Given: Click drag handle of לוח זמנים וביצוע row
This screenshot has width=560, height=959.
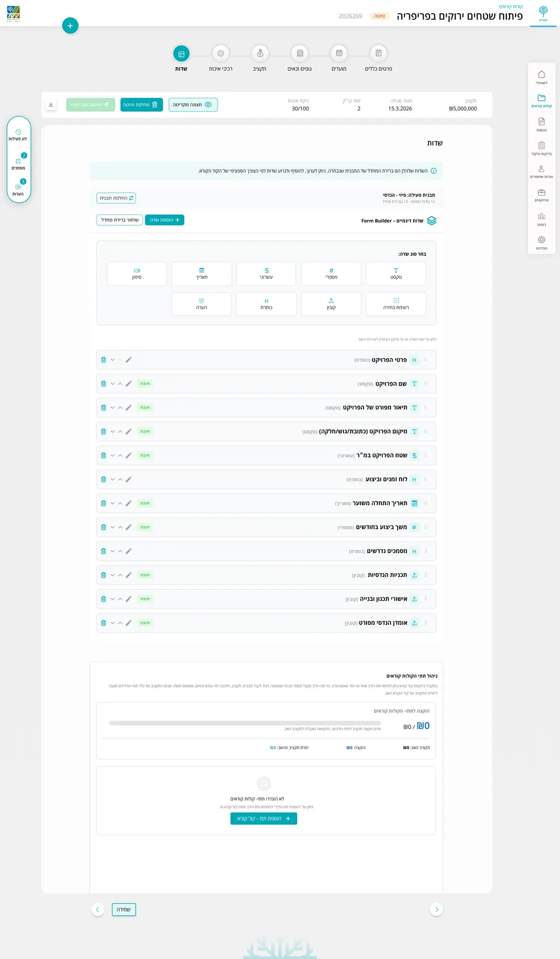Looking at the screenshot, I should [426, 479].
